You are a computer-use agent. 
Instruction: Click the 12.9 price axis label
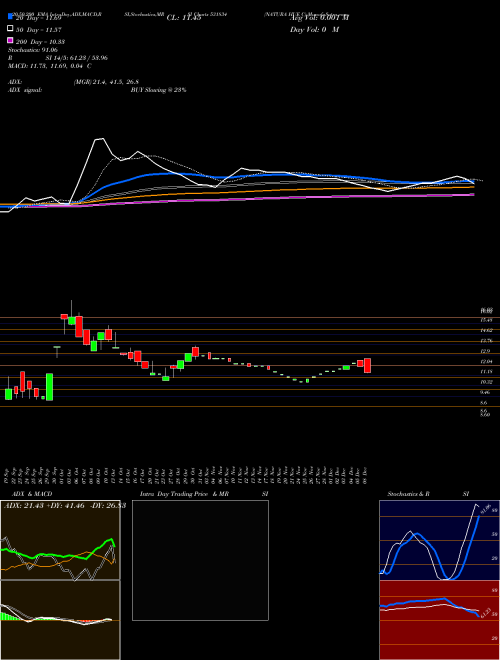pos(485,351)
